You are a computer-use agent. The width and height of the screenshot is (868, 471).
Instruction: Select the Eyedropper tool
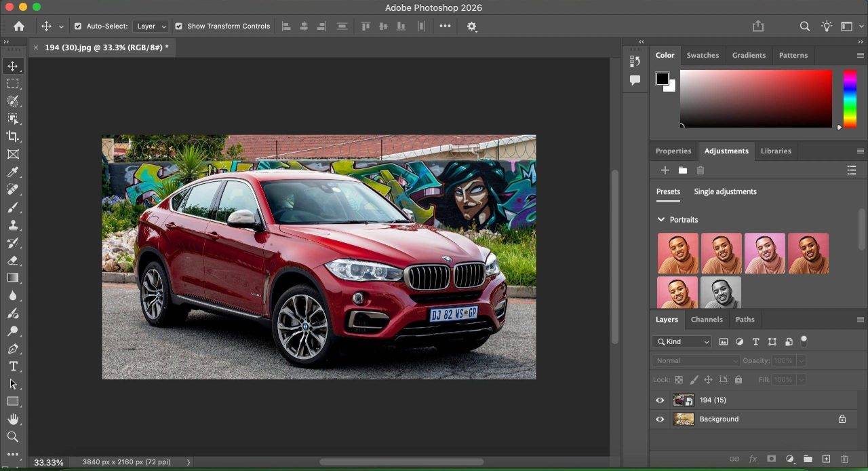click(x=13, y=172)
